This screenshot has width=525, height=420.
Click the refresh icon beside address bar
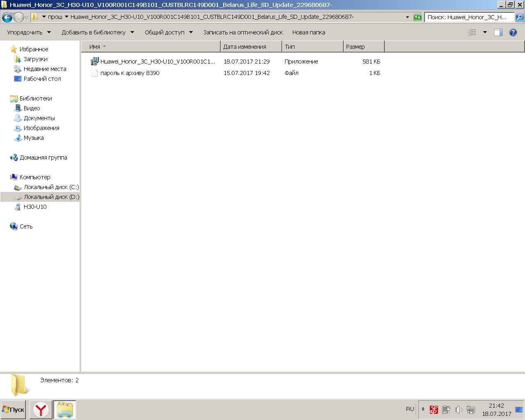point(418,17)
